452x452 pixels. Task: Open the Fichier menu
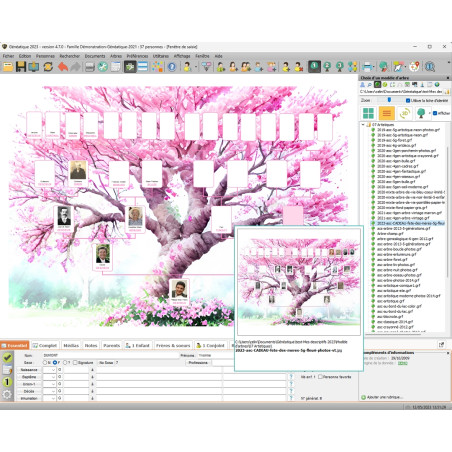[x=9, y=56]
